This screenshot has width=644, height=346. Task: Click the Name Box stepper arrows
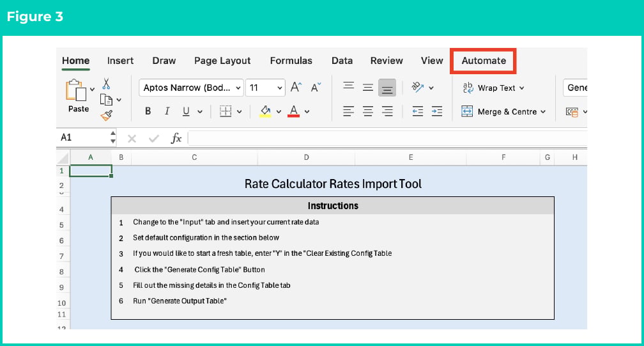point(113,138)
